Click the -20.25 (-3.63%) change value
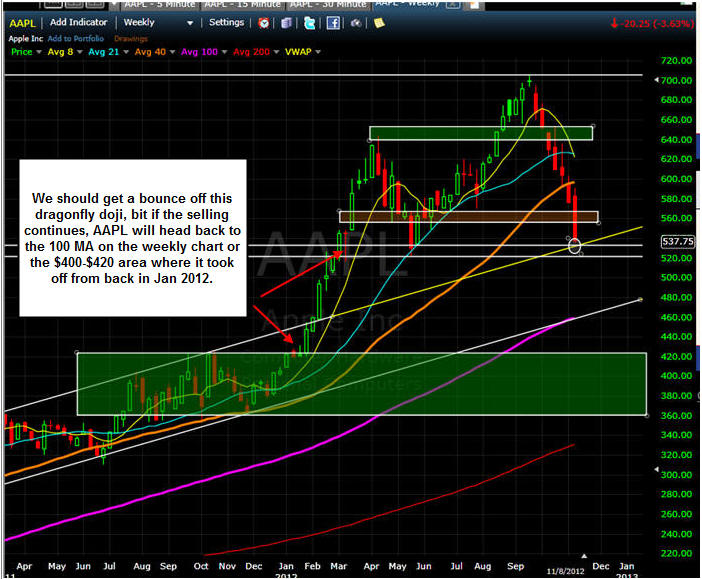Image resolution: width=702 pixels, height=579 pixels. (658, 24)
